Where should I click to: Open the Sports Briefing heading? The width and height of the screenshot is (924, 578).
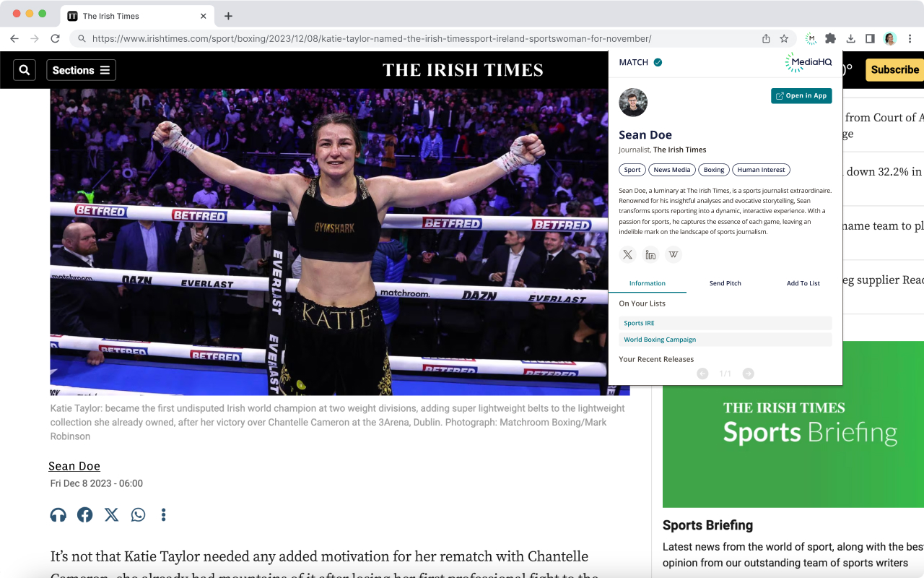point(707,525)
